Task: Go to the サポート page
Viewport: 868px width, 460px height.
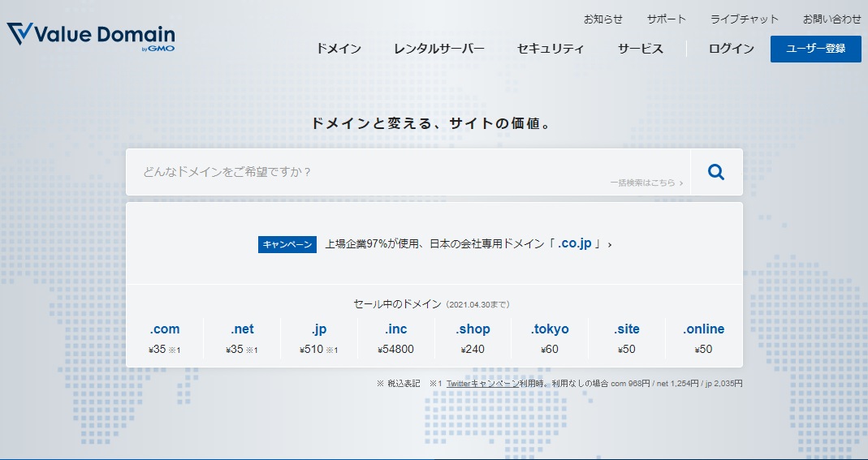Action: 666,19
